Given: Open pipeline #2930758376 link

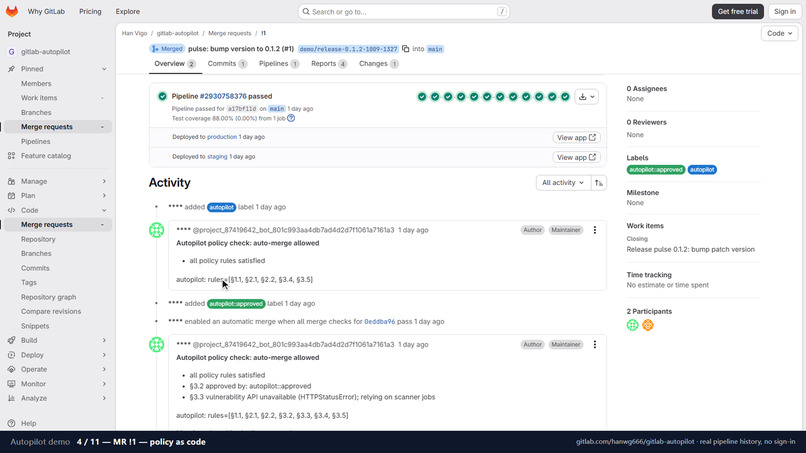Looking at the screenshot, I should pyautogui.click(x=223, y=96).
